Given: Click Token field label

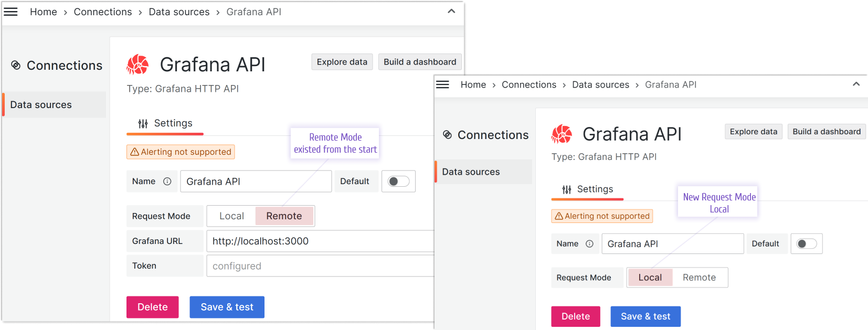Looking at the screenshot, I should (144, 266).
